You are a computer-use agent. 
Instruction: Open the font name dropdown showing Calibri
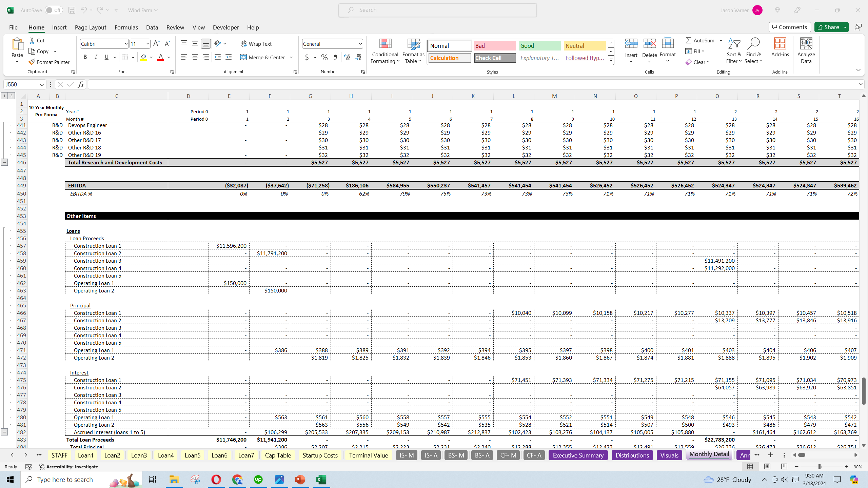pos(126,44)
